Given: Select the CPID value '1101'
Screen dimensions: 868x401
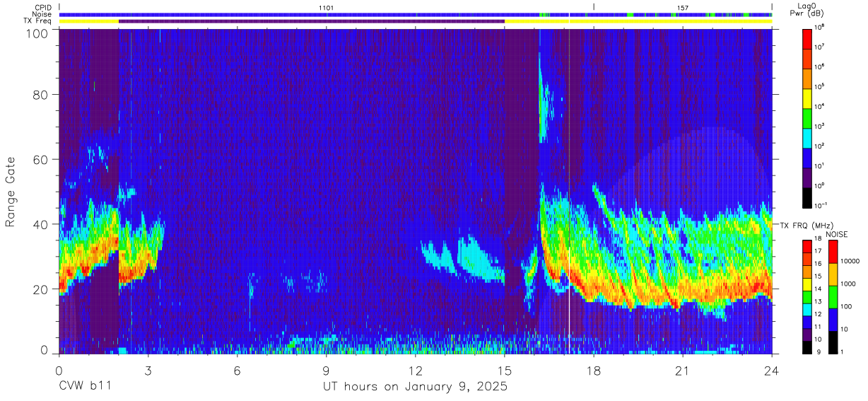Looking at the screenshot, I should (x=326, y=7).
